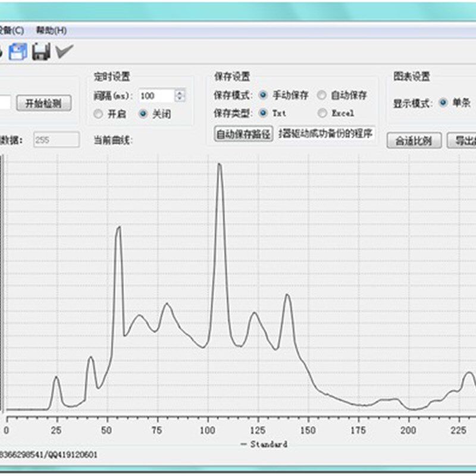Click the blue 3D box toolbar icon
Image resolution: width=476 pixels, height=476 pixels.
[18, 52]
